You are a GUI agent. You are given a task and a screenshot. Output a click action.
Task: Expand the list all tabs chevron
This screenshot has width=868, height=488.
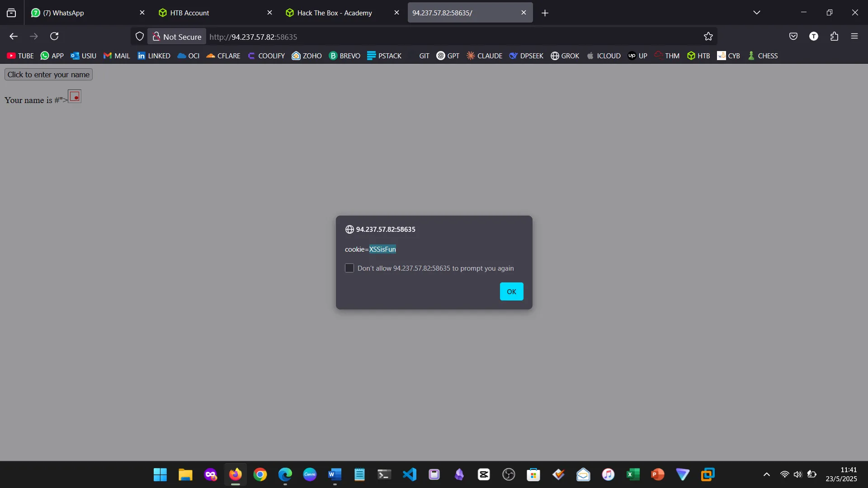(x=756, y=13)
